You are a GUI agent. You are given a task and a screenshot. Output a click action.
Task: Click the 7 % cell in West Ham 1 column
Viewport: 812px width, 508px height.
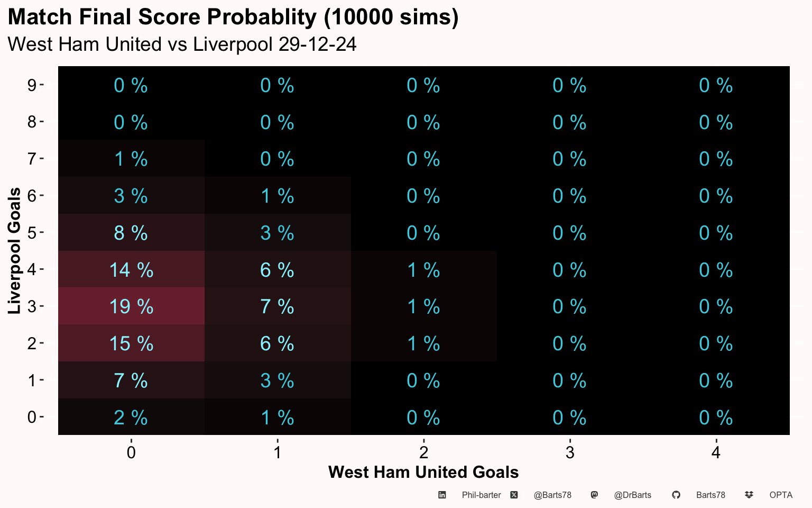(x=277, y=306)
